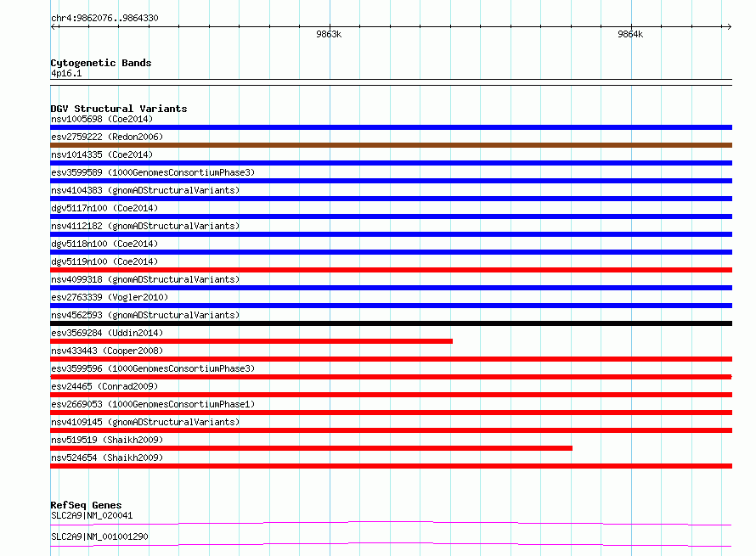Click the nsv519519 (Shaikh2009) label
This screenshot has width=756, height=556.
[x=107, y=440]
